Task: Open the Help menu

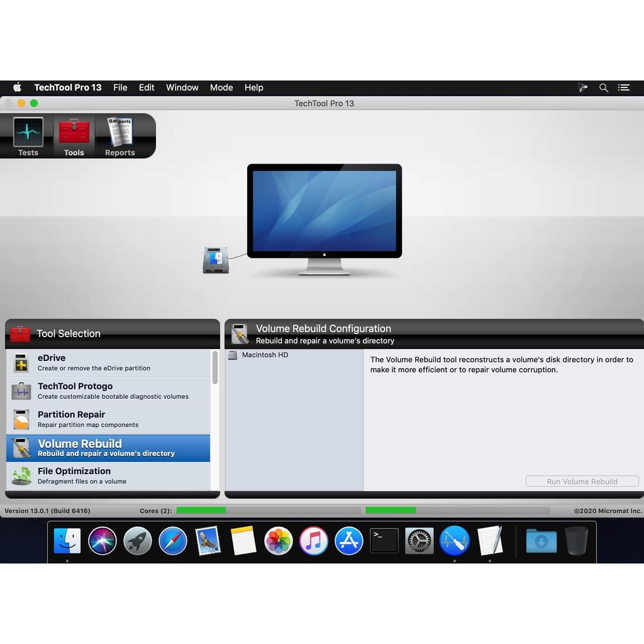Action: tap(254, 87)
